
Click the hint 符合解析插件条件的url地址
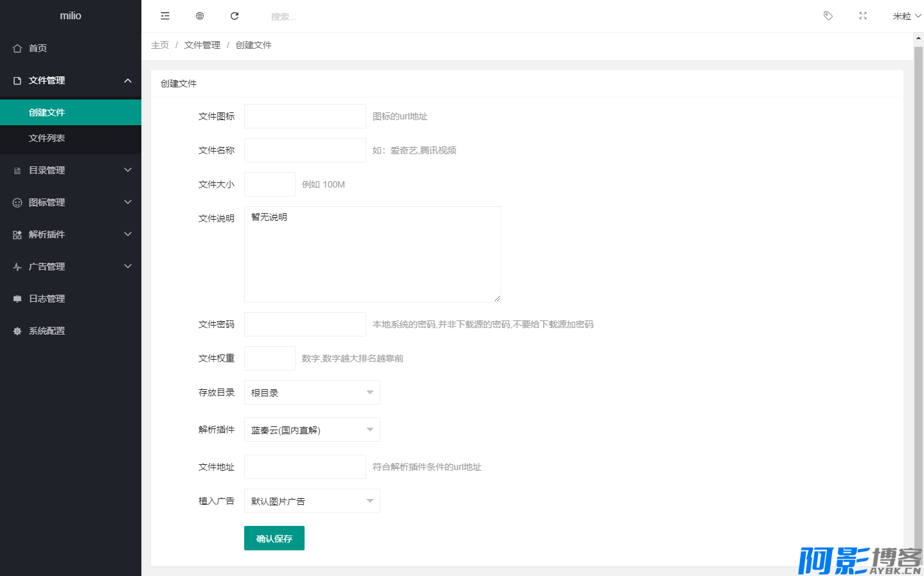tap(427, 467)
